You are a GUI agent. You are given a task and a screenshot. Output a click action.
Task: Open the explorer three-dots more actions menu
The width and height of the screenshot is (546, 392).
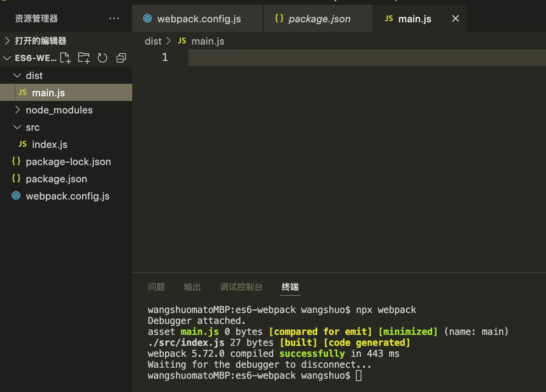114,18
